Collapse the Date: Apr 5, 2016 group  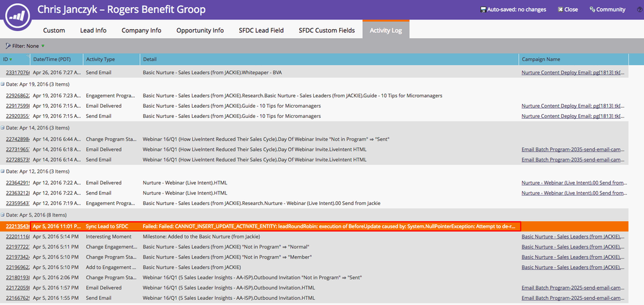click(3, 215)
